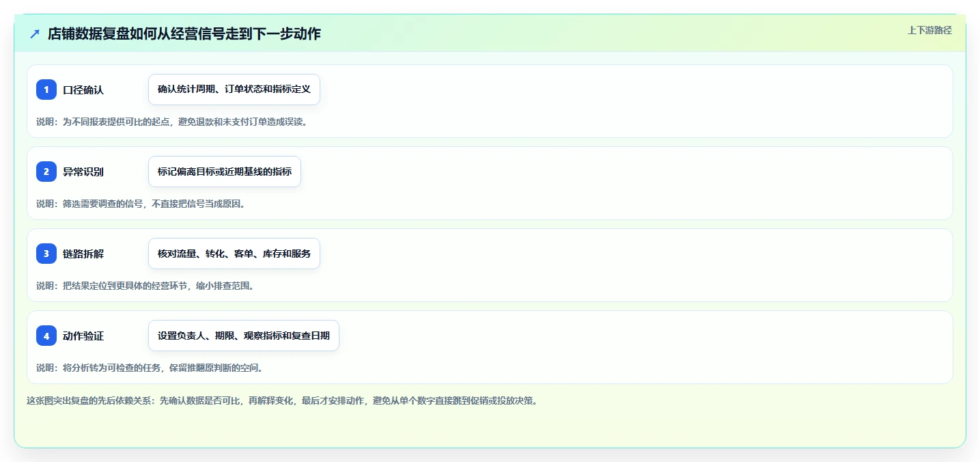This screenshot has width=980, height=462.
Task: Click the 确认统计周期、订单状态和指标定义 chip
Action: [234, 90]
